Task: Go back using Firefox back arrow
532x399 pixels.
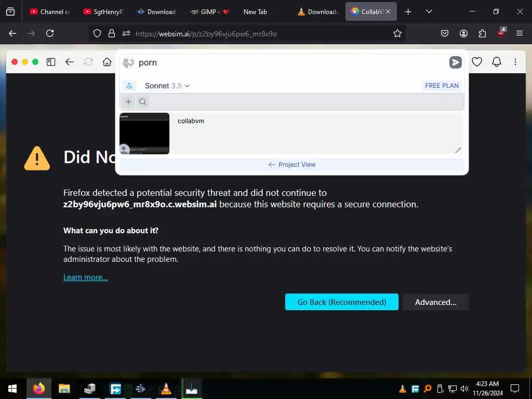Action: [x=12, y=33]
